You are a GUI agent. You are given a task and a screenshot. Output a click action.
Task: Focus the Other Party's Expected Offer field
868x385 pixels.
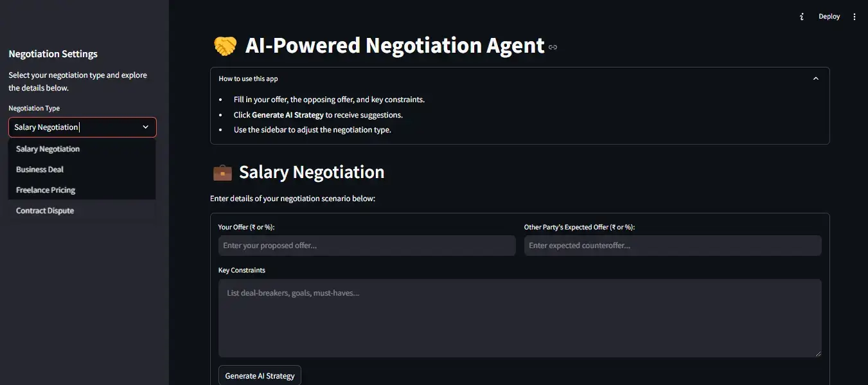[672, 246]
